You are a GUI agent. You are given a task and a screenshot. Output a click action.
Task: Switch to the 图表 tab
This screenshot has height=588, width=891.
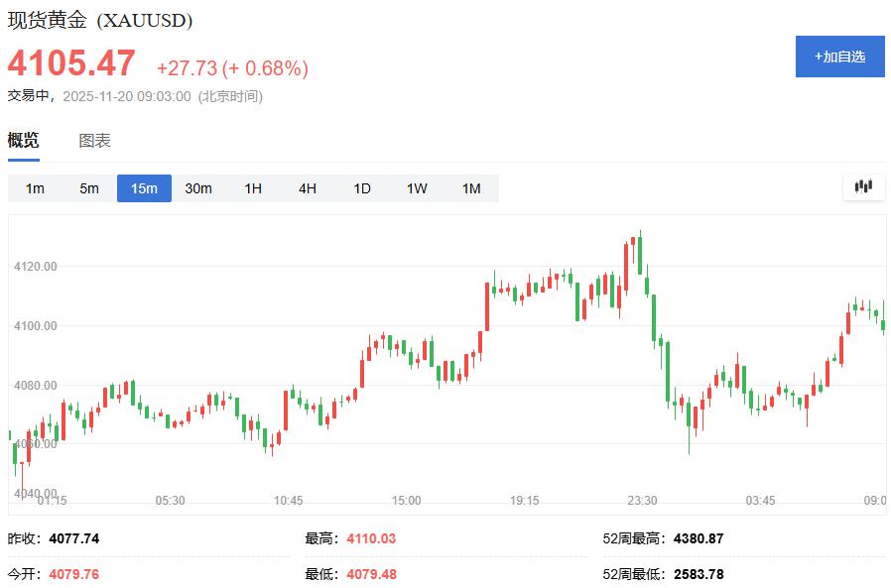95,141
